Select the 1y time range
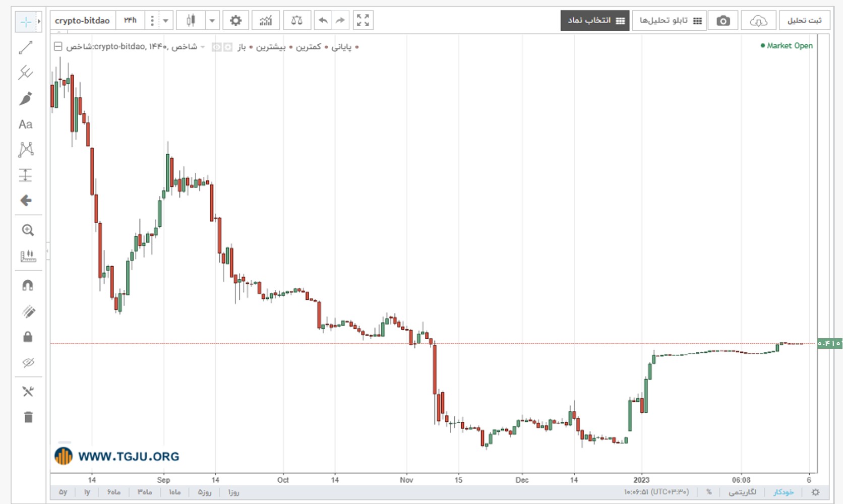Screen dimensions: 843x504 coord(87,492)
